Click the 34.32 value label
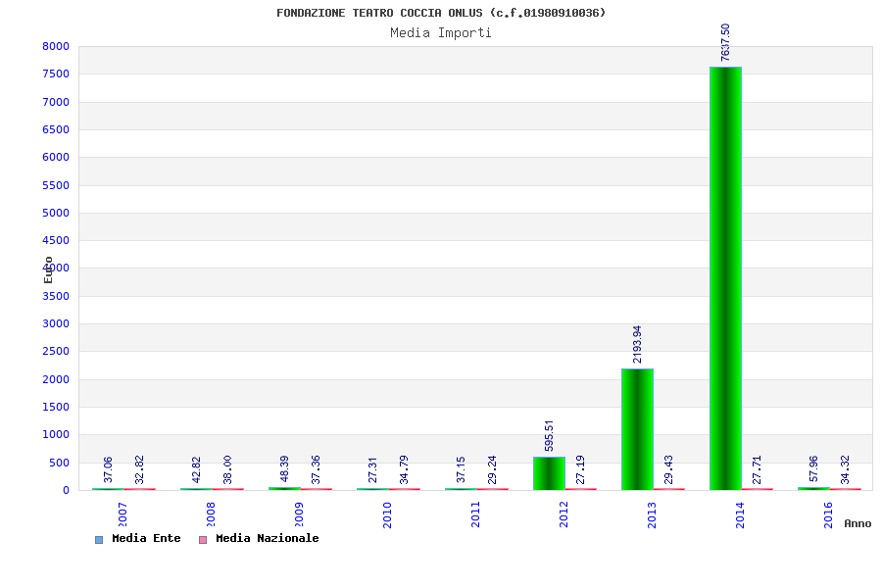The width and height of the screenshot is (882, 588). [845, 469]
